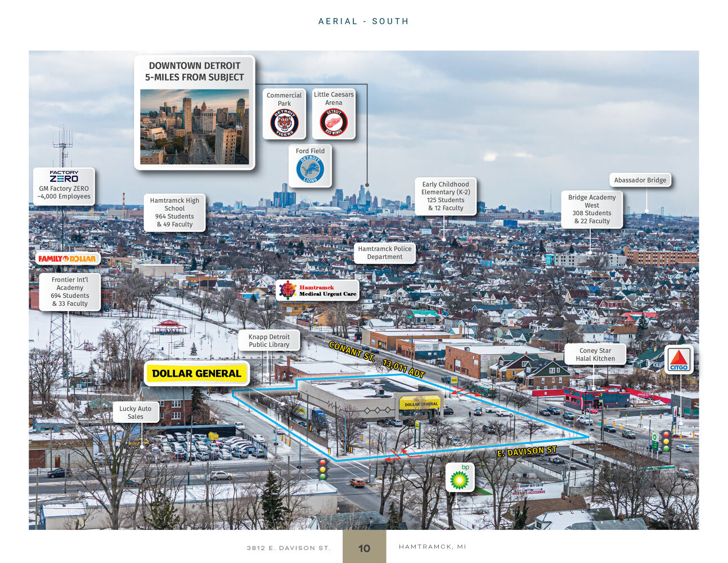Click the 3812 E. Davison St. footer
Screen dimensions: 728x563
coord(288,548)
